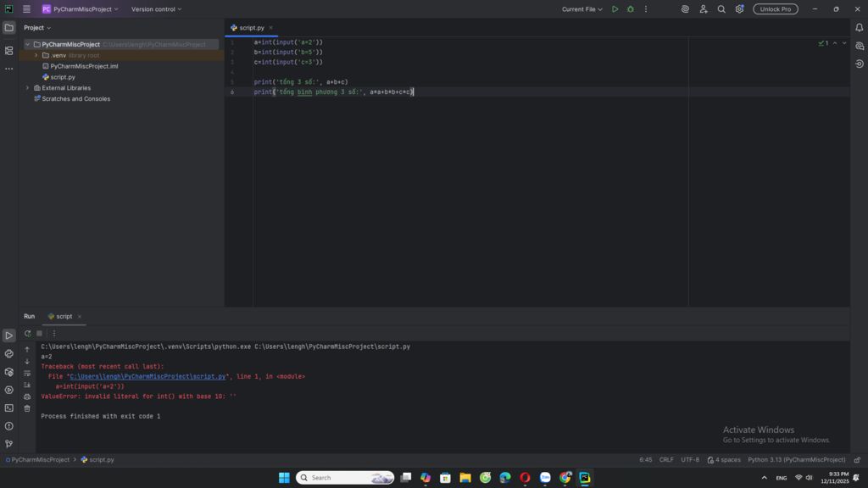Open Notifications bell in right stripe
This screenshot has width=868, height=488.
(860, 28)
